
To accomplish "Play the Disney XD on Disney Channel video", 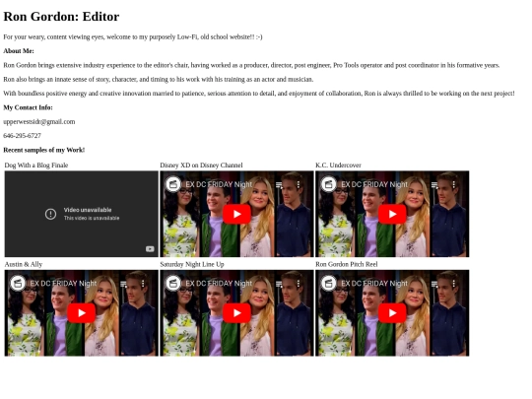I will click(x=236, y=214).
